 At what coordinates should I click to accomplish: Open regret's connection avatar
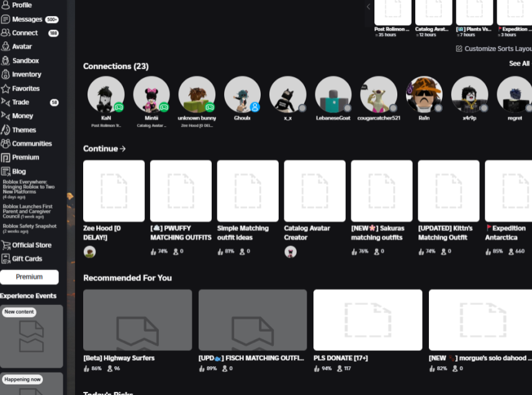click(x=515, y=94)
